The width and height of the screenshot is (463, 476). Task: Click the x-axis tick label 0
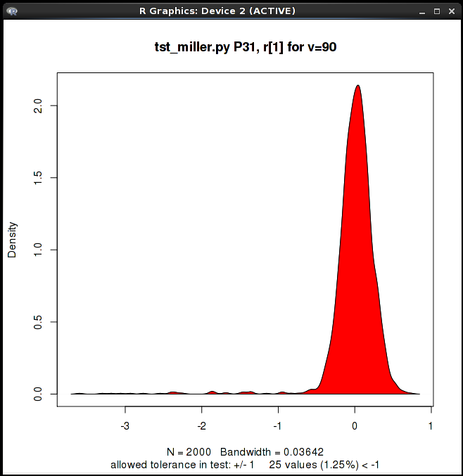coord(355,425)
